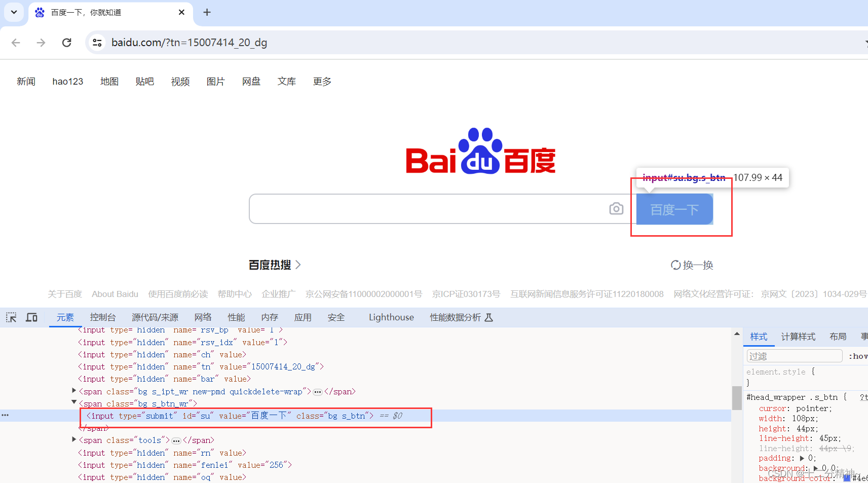Open the 地图 link
868x483 pixels.
(109, 82)
